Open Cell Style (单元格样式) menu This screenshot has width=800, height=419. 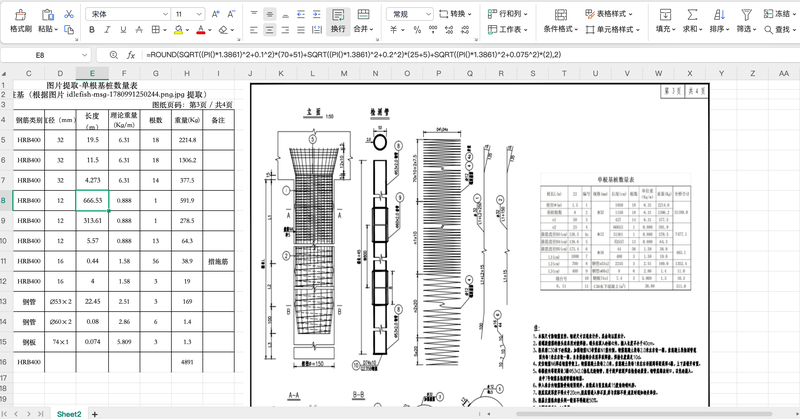612,30
